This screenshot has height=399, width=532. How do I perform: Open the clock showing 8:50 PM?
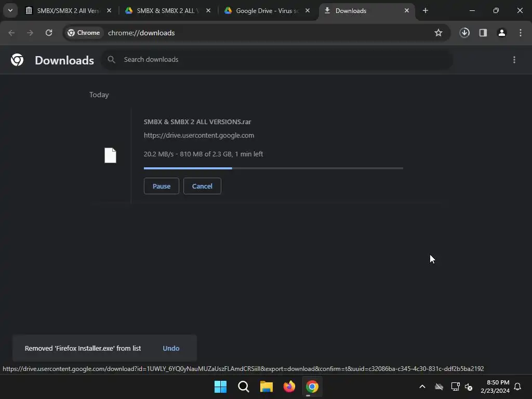tap(495, 387)
